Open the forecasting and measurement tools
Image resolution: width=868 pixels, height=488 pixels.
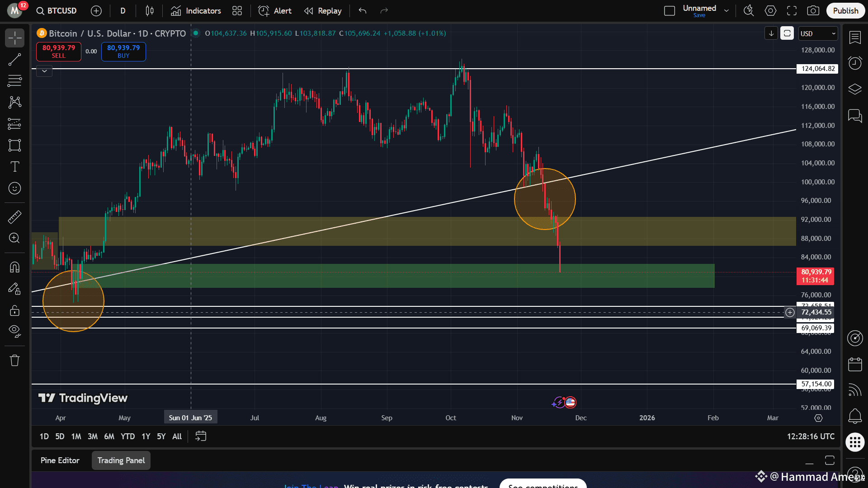coord(14,124)
